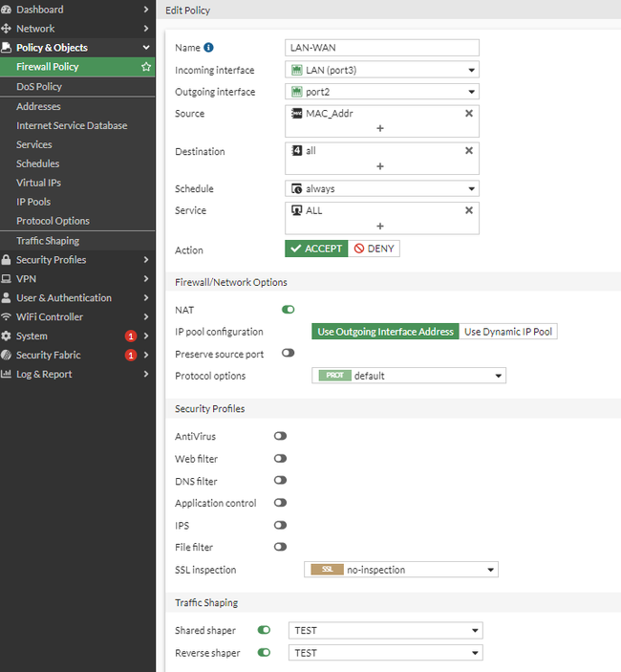The width and height of the screenshot is (621, 672).
Task: Click the policy Name input field
Action: point(382,48)
